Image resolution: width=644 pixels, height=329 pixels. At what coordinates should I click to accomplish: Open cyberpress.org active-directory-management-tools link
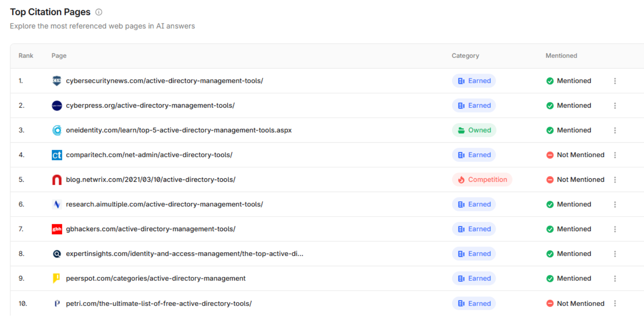[x=150, y=105]
